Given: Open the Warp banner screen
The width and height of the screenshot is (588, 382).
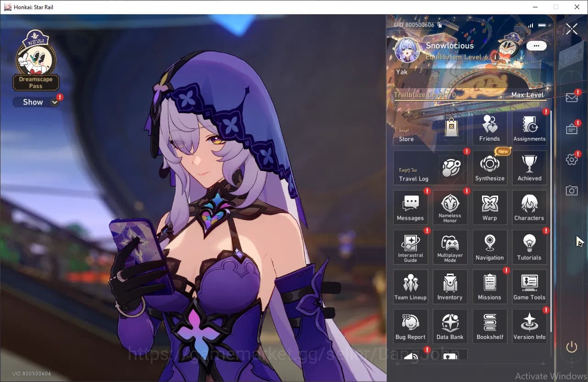Looking at the screenshot, I should click(490, 208).
